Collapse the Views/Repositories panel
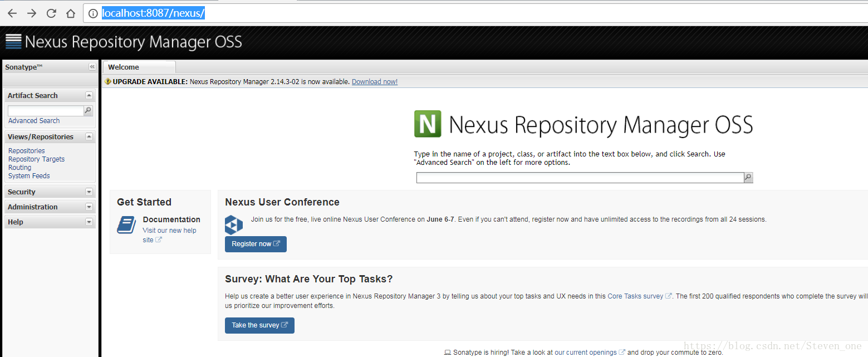Viewport: 868px width, 357px height. (x=89, y=136)
